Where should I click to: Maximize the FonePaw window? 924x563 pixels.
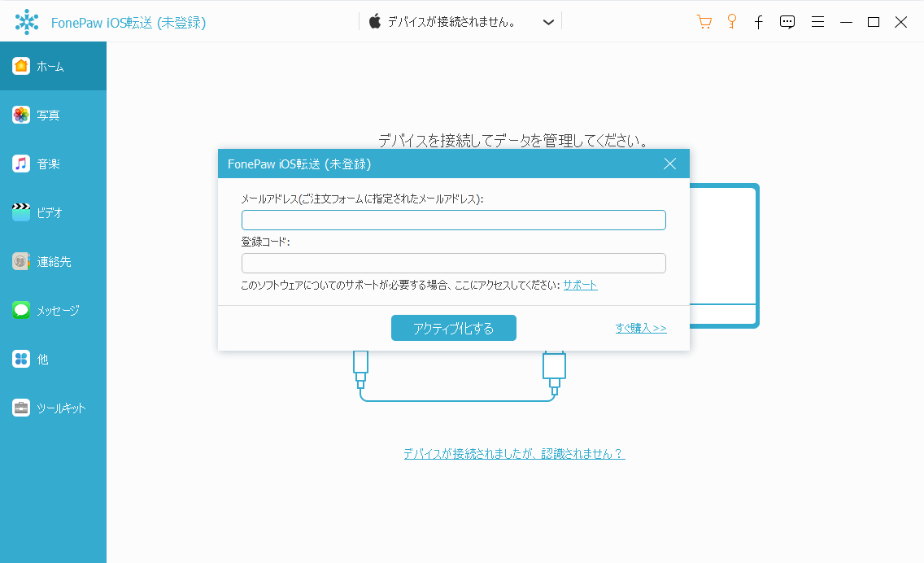coord(874,23)
